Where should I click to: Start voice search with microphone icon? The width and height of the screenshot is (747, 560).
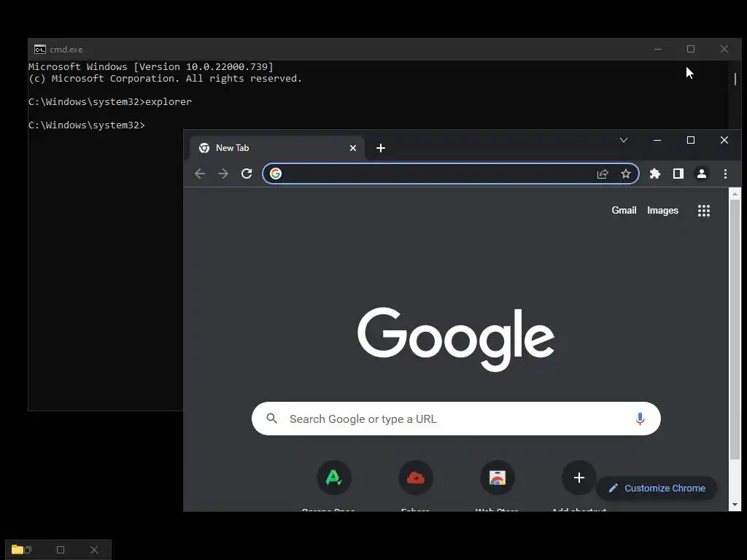coord(640,419)
